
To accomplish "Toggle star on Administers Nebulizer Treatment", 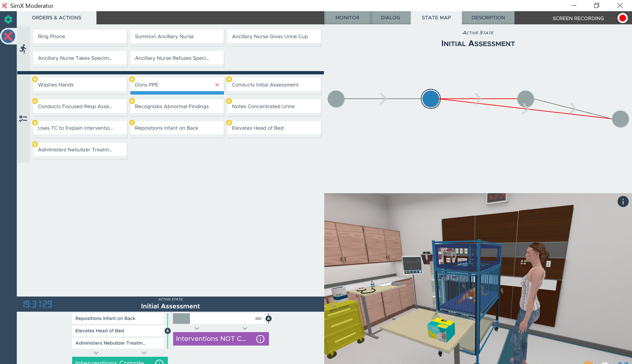I will click(35, 144).
